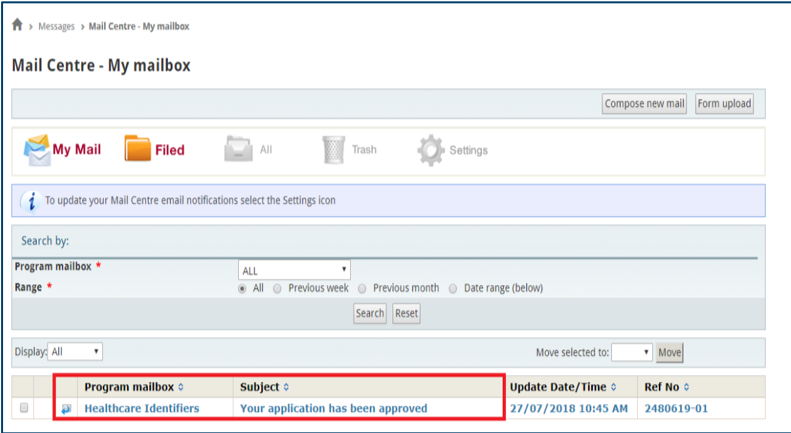The image size is (791, 433).
Task: Open the Settings gear icon
Action: coord(431,150)
